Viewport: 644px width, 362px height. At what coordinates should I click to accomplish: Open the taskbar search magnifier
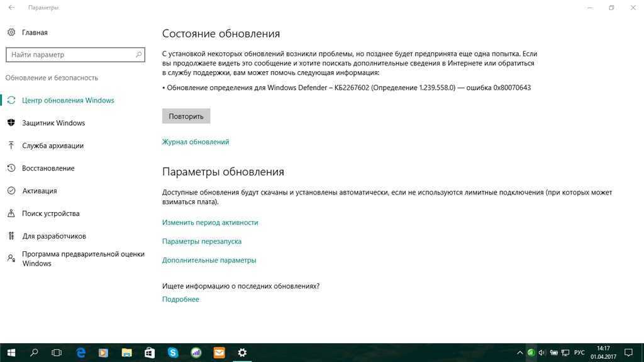pyautogui.click(x=34, y=353)
